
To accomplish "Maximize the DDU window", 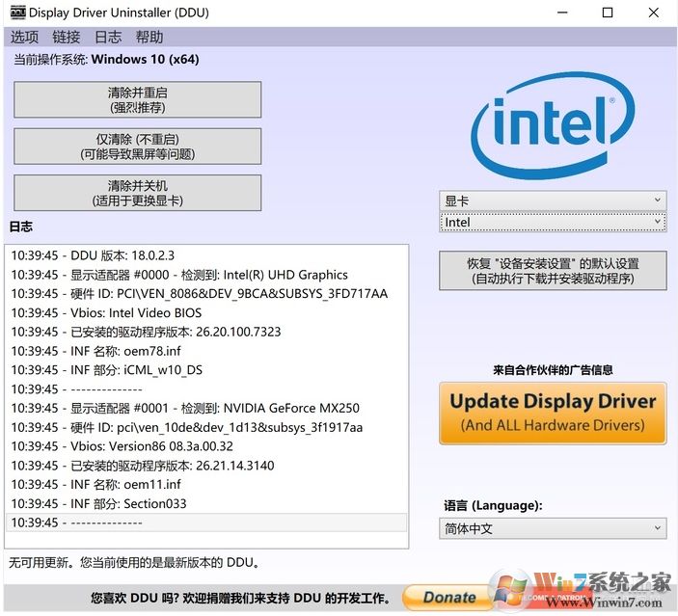I will (x=608, y=13).
